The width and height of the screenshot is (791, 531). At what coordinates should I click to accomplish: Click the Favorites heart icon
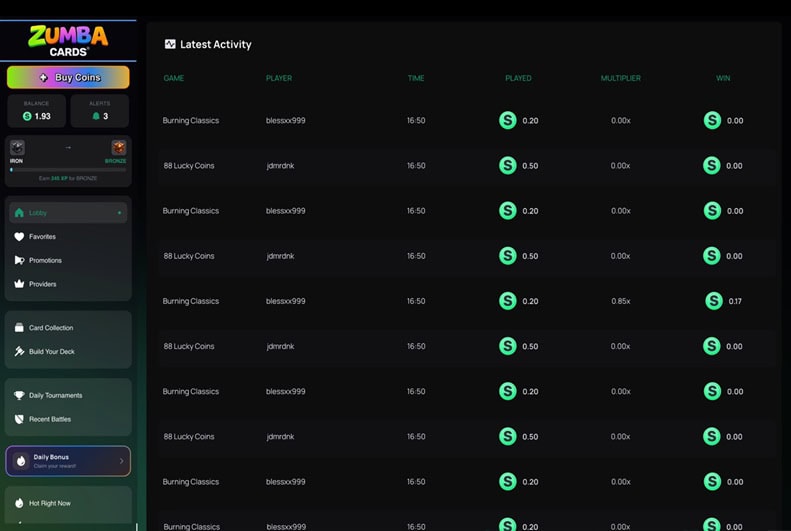(x=19, y=237)
